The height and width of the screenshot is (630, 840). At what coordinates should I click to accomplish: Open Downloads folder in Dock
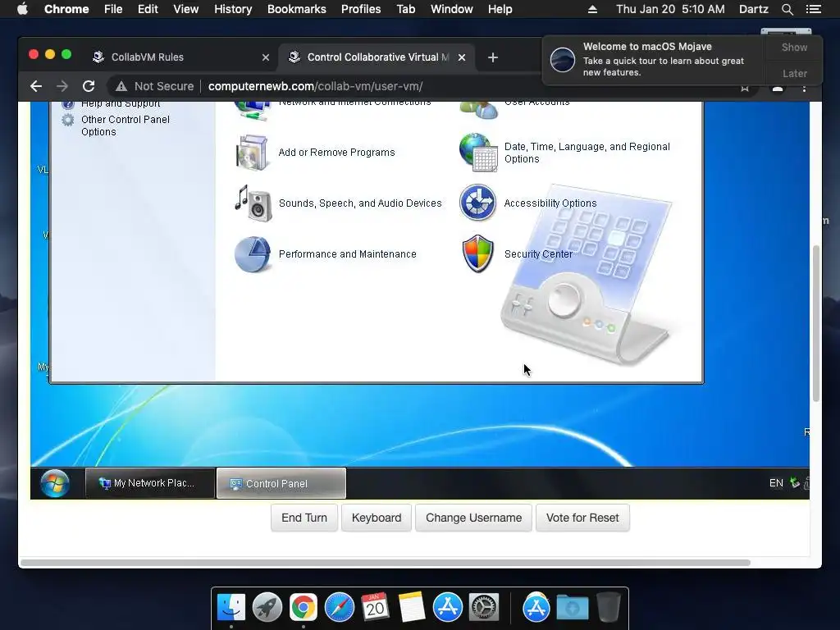pyautogui.click(x=572, y=608)
